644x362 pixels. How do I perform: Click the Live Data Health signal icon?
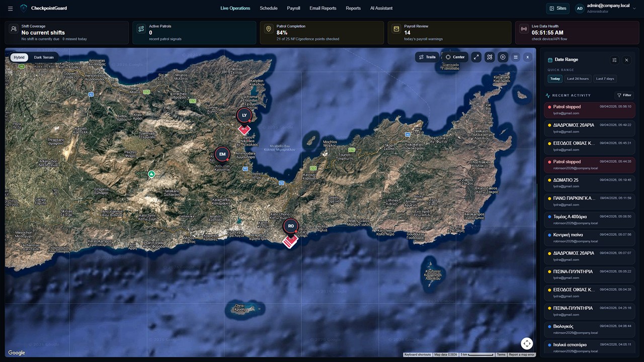coord(524,29)
